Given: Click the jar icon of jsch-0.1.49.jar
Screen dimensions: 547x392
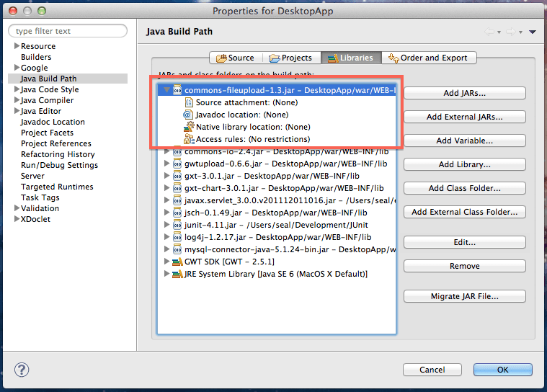Looking at the screenshot, I should point(177,213).
